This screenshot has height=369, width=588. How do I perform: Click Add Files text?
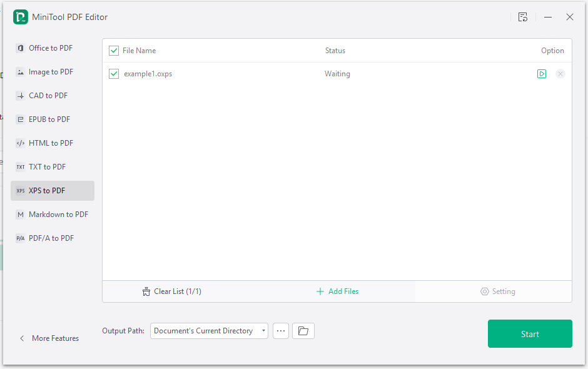[x=343, y=291]
